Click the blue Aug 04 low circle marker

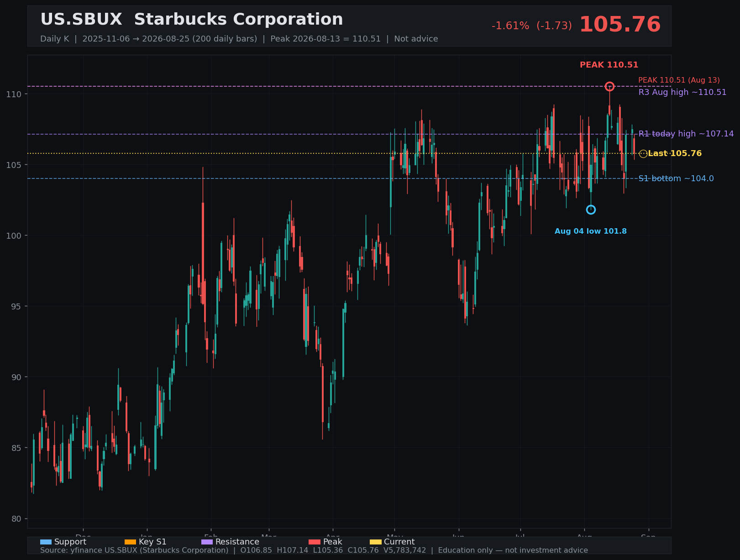(x=591, y=209)
